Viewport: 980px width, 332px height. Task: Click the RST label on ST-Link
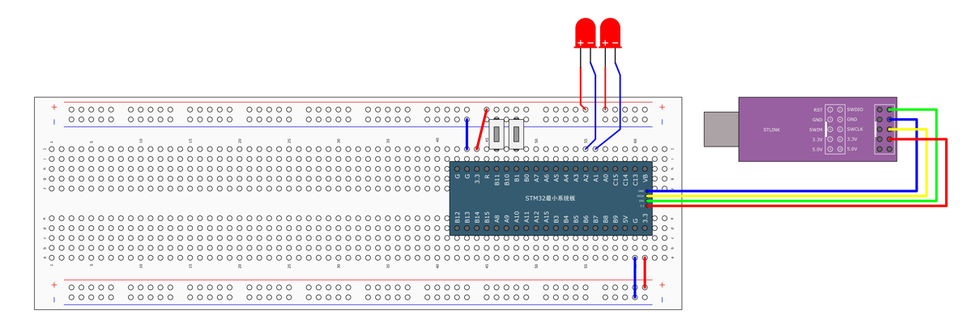(x=818, y=109)
